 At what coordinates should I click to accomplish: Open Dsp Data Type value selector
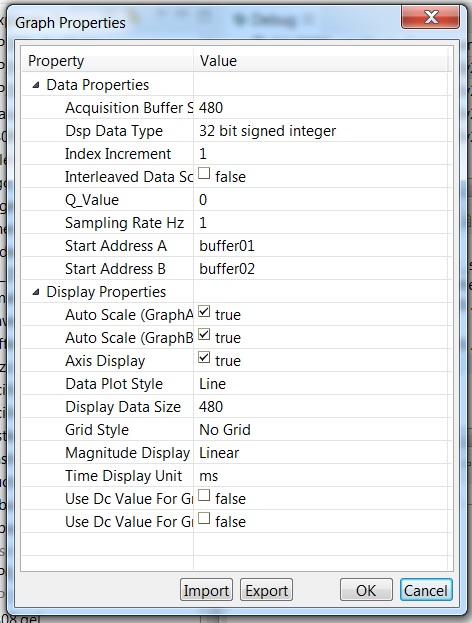click(322, 131)
